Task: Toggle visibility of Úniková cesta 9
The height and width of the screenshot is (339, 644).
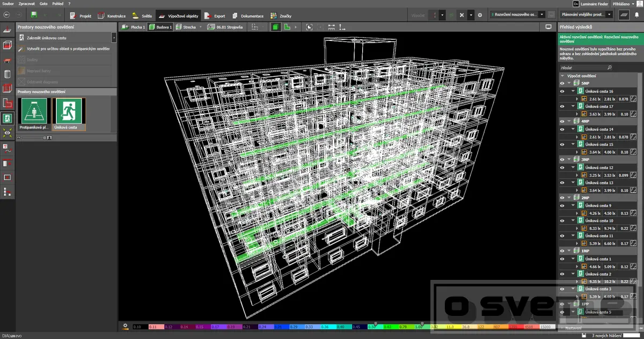Action: click(562, 206)
